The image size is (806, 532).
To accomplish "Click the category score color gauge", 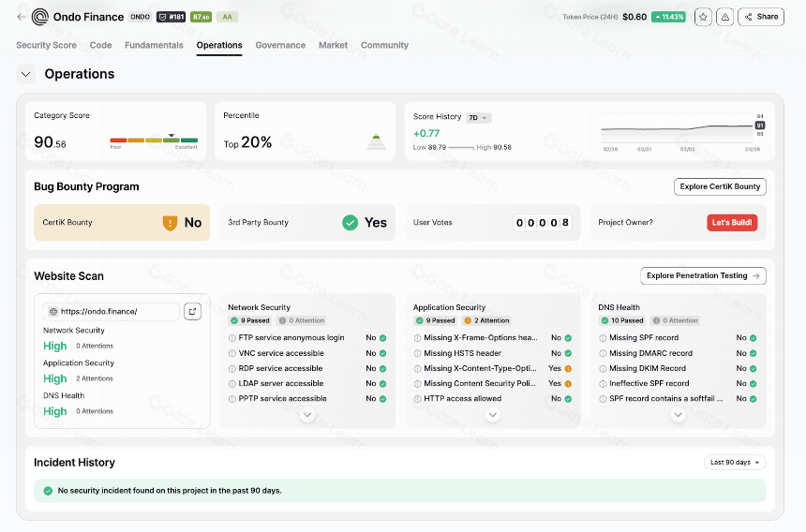I will [x=154, y=140].
